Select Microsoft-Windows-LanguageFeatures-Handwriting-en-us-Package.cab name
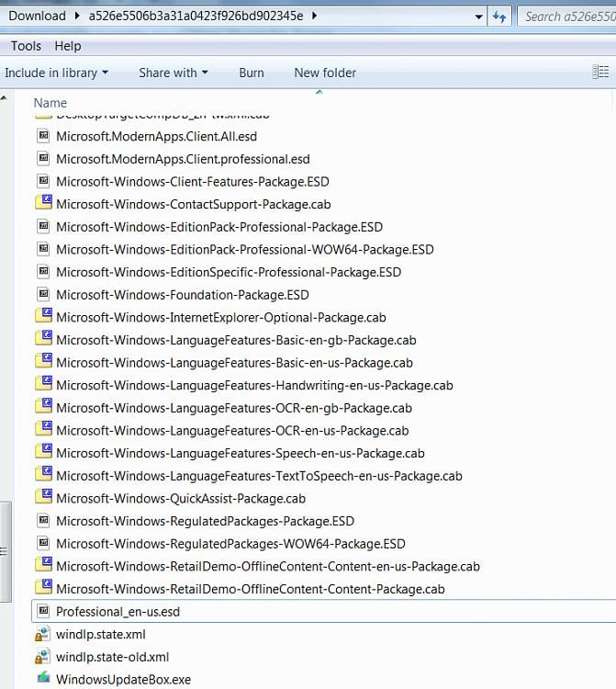 254,385
